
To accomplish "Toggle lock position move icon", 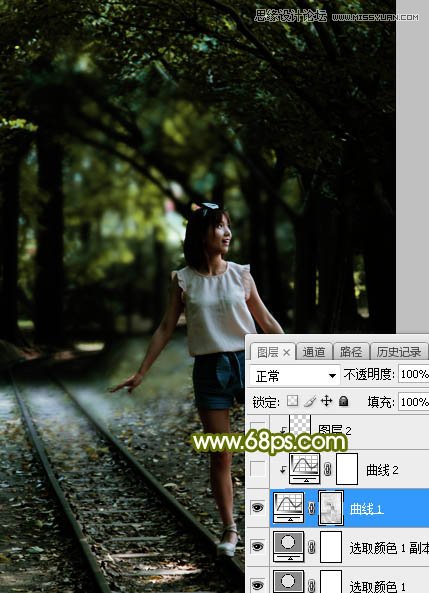I will click(x=326, y=401).
